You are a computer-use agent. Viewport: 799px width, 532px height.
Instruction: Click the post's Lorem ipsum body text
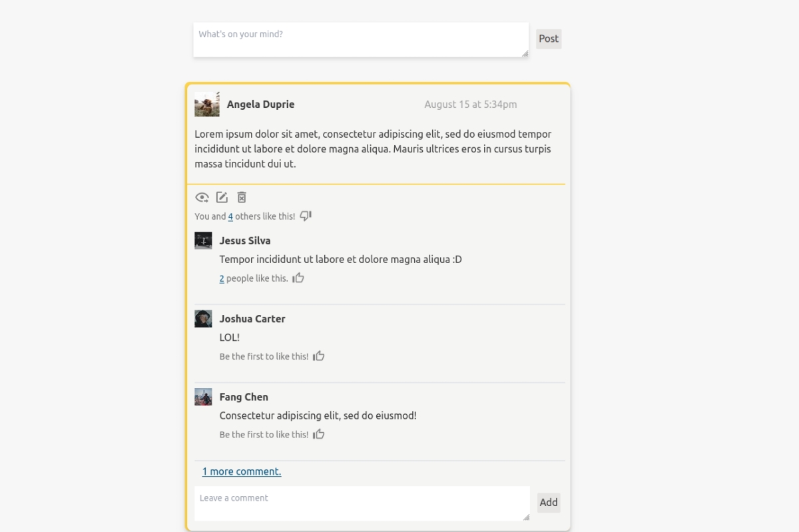coord(373,148)
